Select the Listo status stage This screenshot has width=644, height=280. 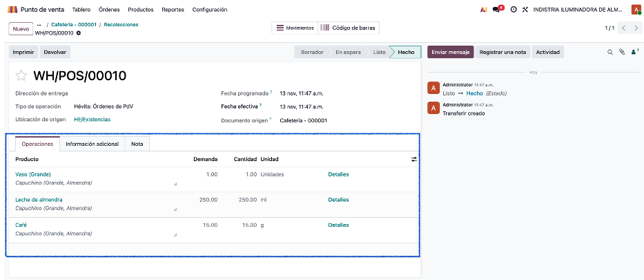pyautogui.click(x=379, y=52)
